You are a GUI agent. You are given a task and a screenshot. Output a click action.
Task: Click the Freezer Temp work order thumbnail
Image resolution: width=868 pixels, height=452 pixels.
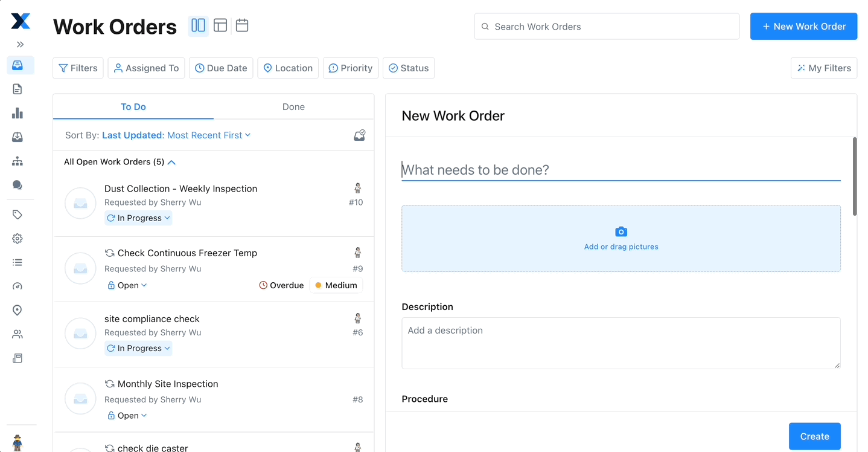(x=80, y=268)
